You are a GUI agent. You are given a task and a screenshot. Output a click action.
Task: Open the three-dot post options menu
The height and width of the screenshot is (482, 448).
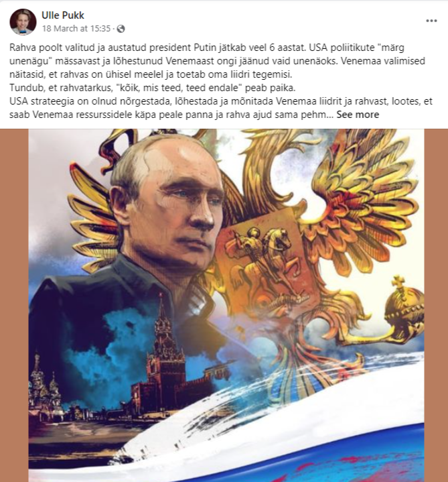(431, 21)
